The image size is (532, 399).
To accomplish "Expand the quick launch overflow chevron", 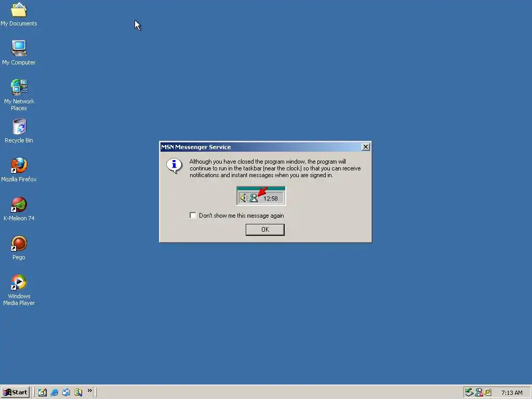I will (89, 391).
